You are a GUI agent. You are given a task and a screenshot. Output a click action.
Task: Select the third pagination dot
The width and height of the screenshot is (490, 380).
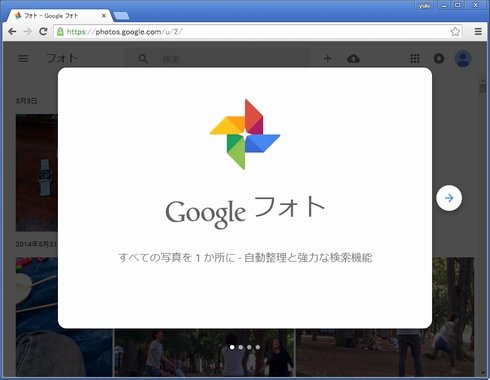coord(249,347)
